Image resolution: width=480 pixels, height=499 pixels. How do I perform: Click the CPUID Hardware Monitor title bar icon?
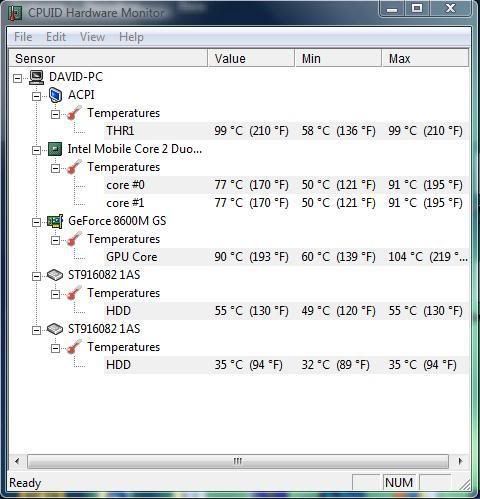15,13
